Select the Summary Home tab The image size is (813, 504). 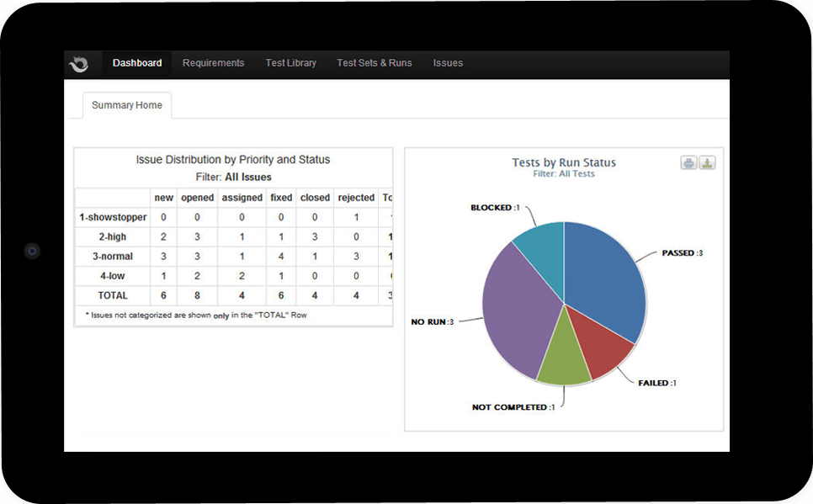click(x=127, y=106)
